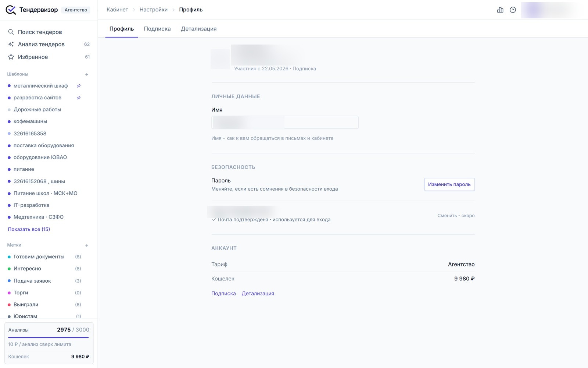Go to Настройки breadcrumb
Image resolution: width=588 pixels, height=368 pixels.
pos(154,10)
